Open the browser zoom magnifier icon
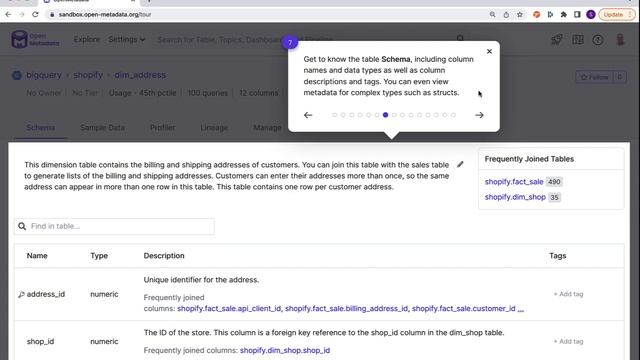Viewport: 640px width, 360px height. (x=493, y=14)
